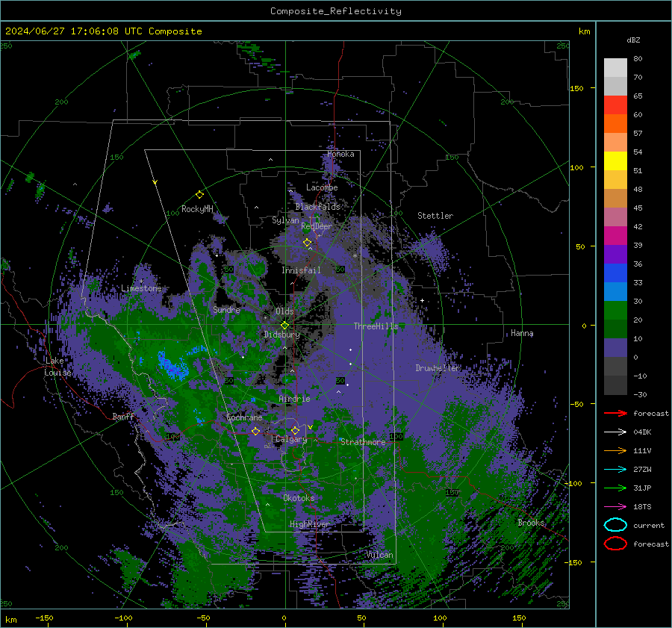The image size is (672, 628).
Task: Click the Cochrane map label
Action: (244, 417)
